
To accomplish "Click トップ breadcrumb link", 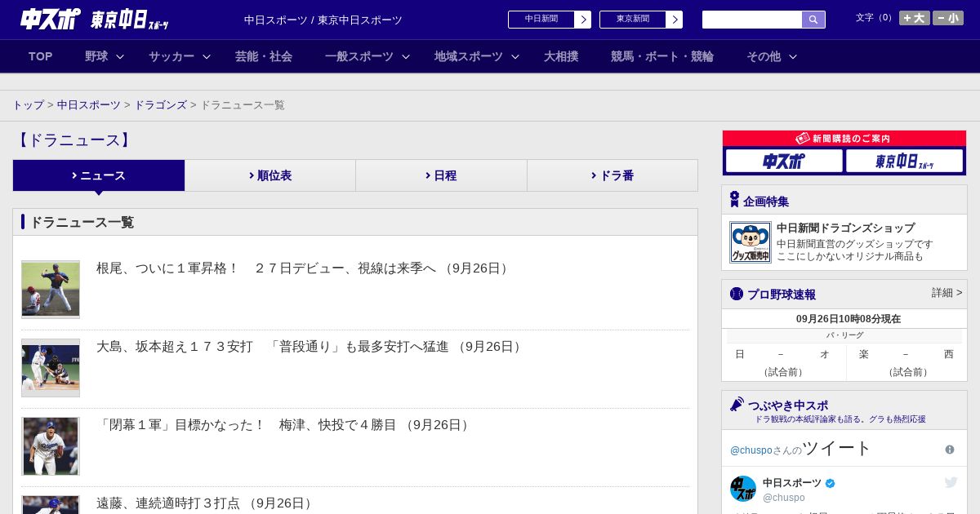I will pos(29,105).
